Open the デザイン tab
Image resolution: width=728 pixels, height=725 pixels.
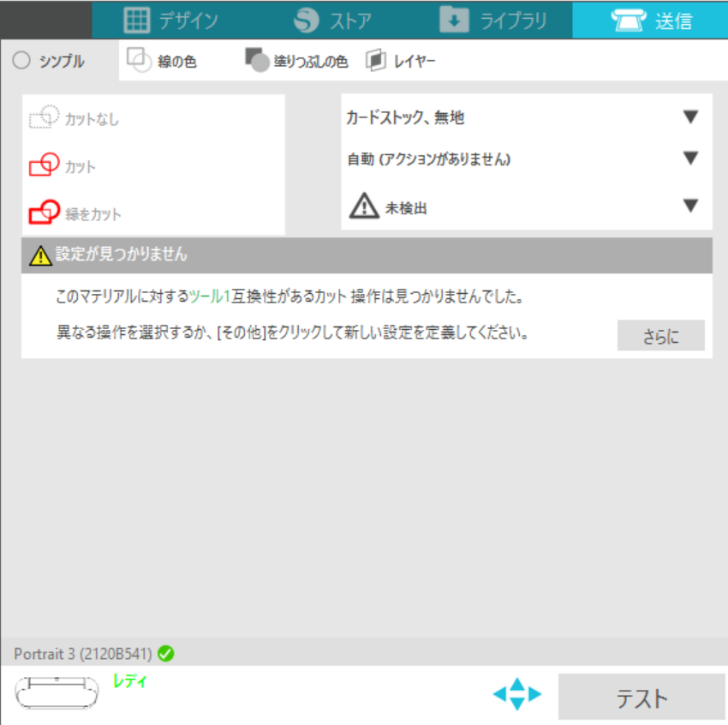click(x=170, y=20)
